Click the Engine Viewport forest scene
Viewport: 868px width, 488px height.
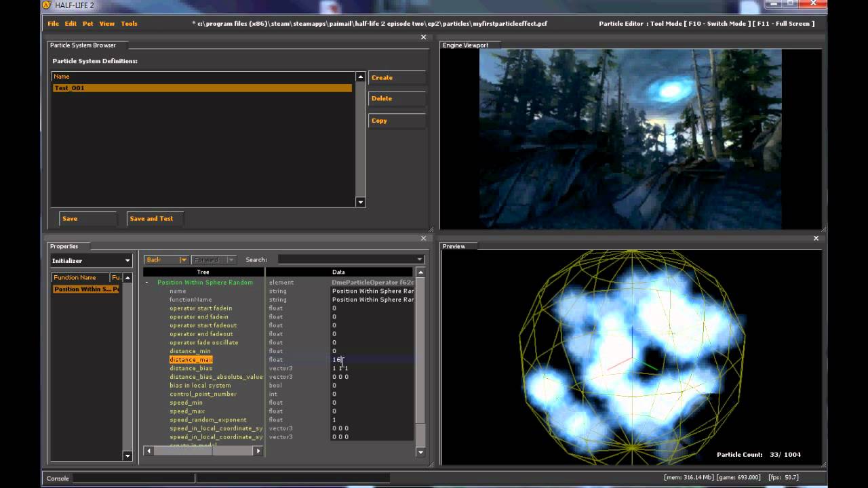[x=630, y=139]
